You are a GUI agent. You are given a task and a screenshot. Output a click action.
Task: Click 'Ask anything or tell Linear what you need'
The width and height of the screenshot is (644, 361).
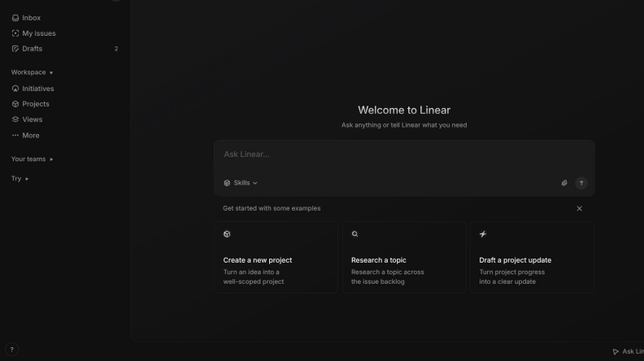click(x=404, y=125)
